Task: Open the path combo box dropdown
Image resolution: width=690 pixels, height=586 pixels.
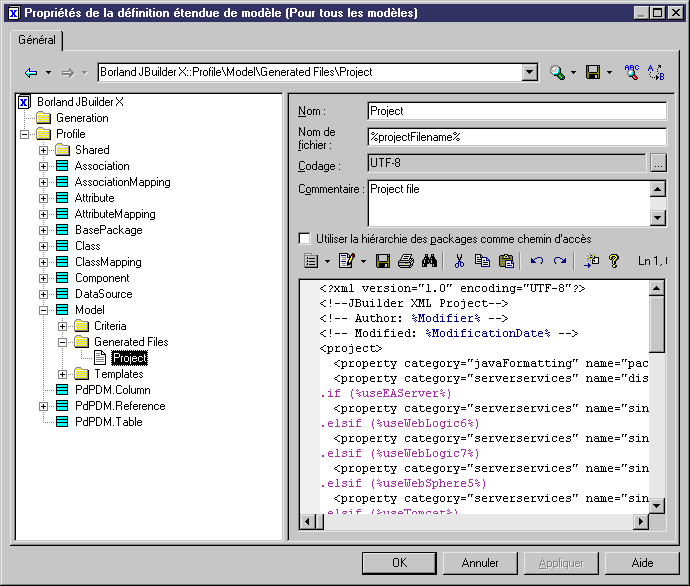Action: coord(529,73)
